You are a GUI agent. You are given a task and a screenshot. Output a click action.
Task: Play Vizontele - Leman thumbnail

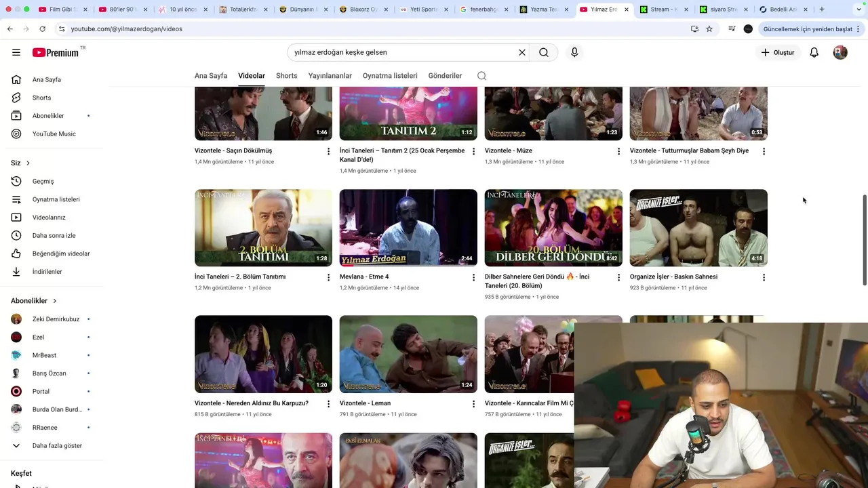408,354
